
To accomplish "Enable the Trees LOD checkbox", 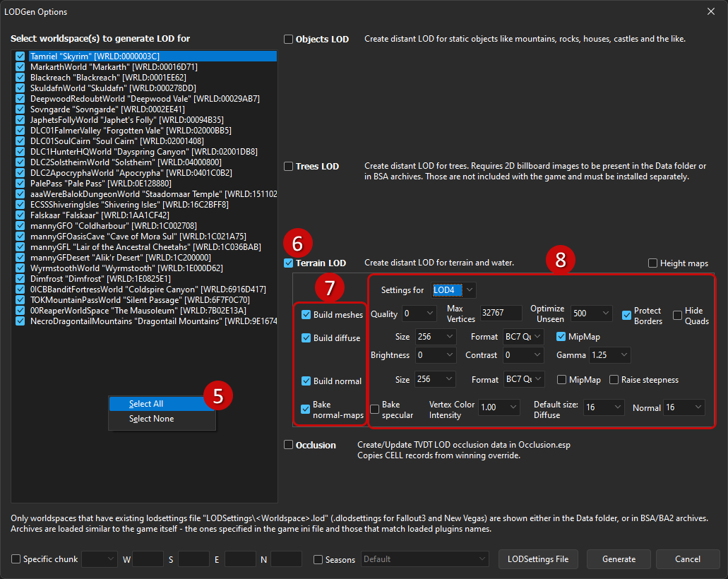I will click(x=288, y=166).
